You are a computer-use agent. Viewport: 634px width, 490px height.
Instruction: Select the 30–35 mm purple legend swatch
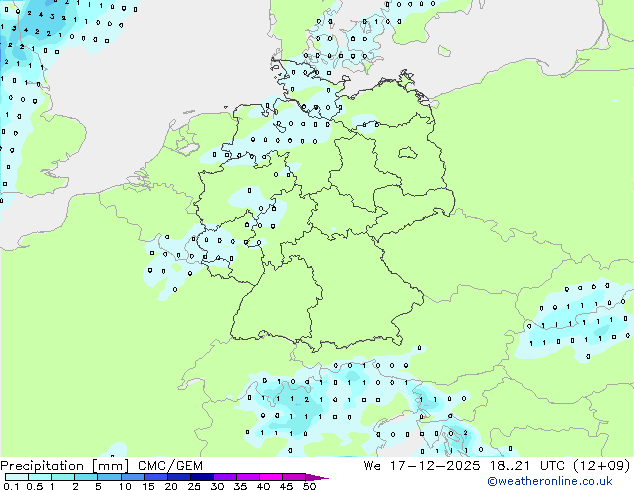[224, 477]
